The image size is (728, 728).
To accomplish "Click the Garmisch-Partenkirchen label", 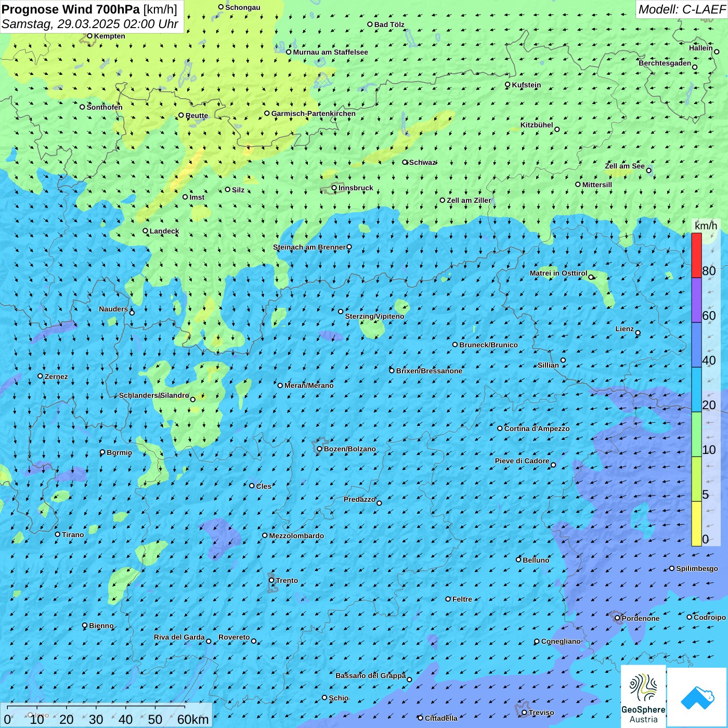I will tap(314, 113).
